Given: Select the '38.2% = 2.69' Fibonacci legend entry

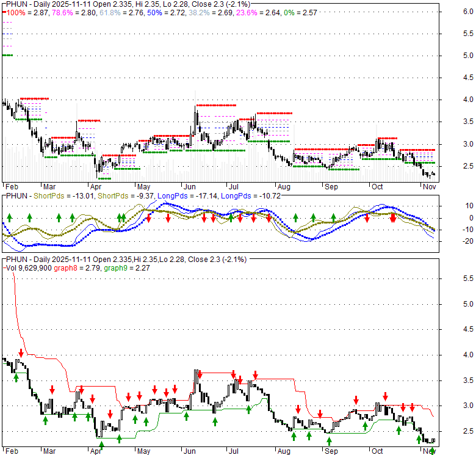Looking at the screenshot, I should [x=211, y=13].
